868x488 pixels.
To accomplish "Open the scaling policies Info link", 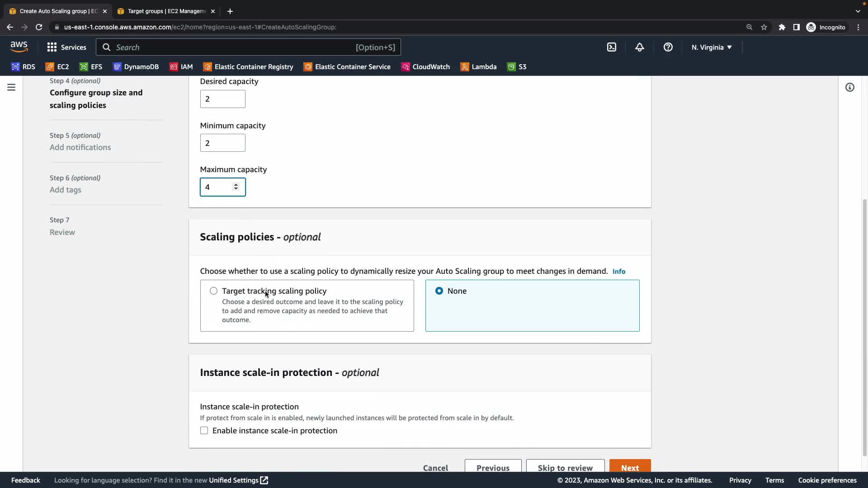I will click(618, 271).
